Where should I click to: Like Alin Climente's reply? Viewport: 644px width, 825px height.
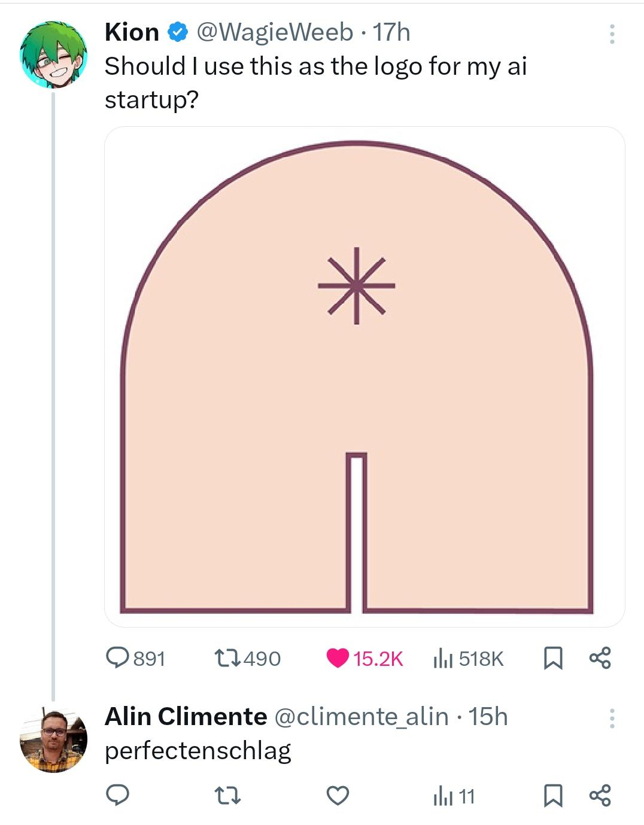pos(338,795)
